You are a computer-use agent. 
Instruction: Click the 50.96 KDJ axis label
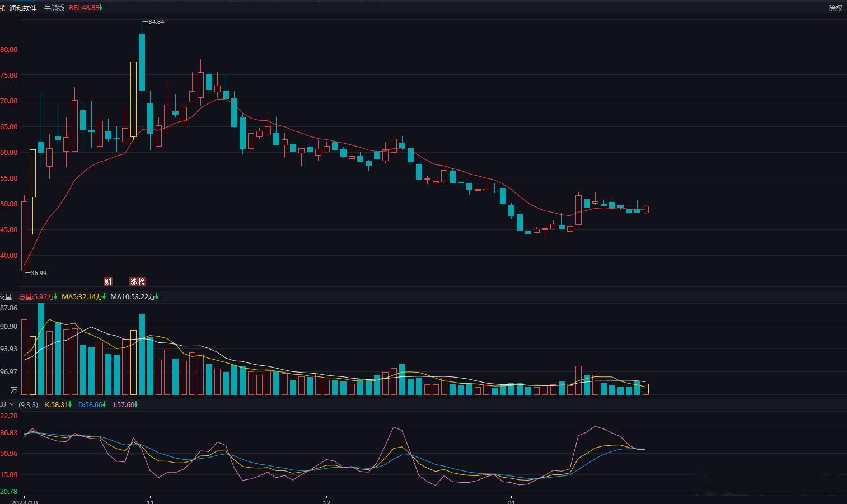coord(9,453)
